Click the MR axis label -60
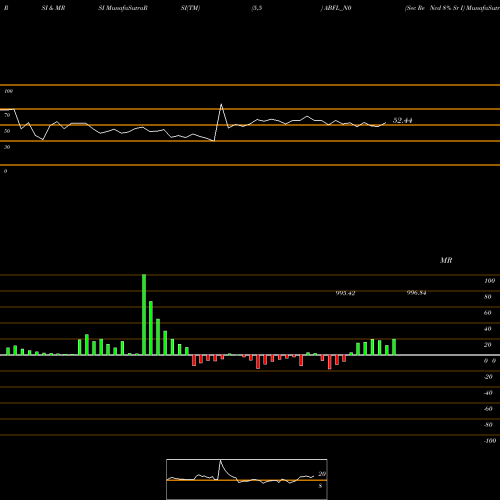The height and width of the screenshot is (500, 500). tap(488, 409)
